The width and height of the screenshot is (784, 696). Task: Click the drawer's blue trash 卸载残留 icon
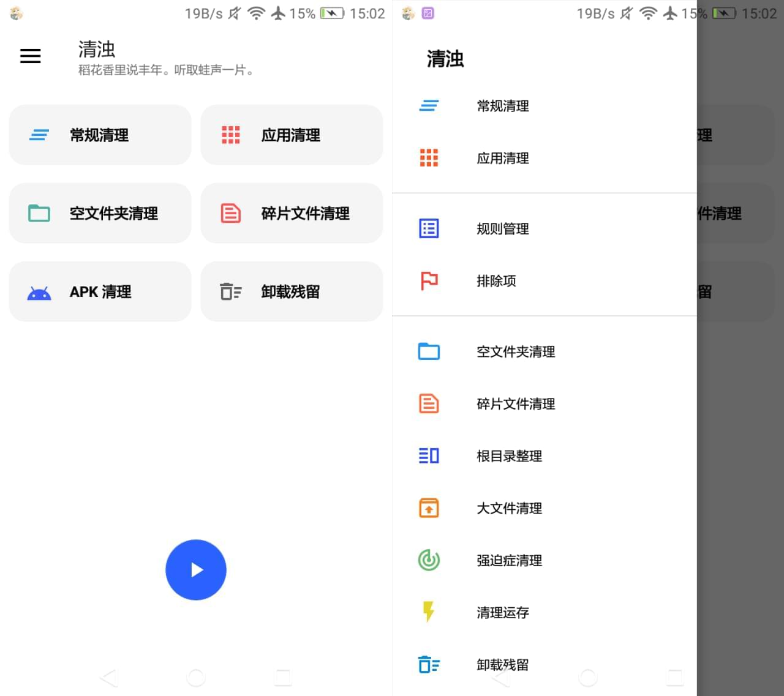[429, 664]
